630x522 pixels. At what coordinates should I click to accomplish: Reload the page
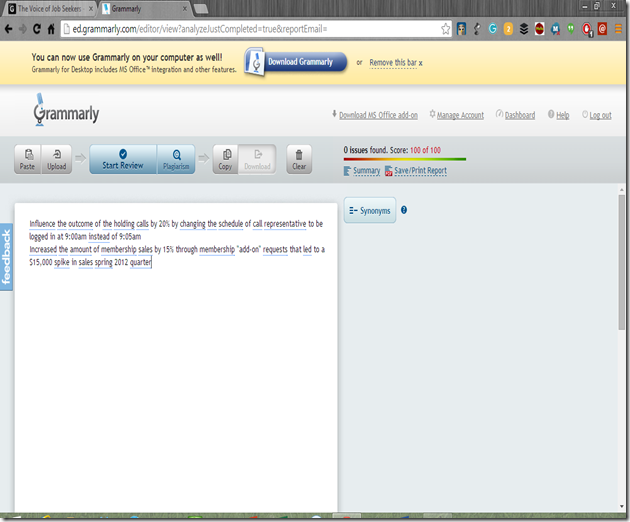coord(37,29)
